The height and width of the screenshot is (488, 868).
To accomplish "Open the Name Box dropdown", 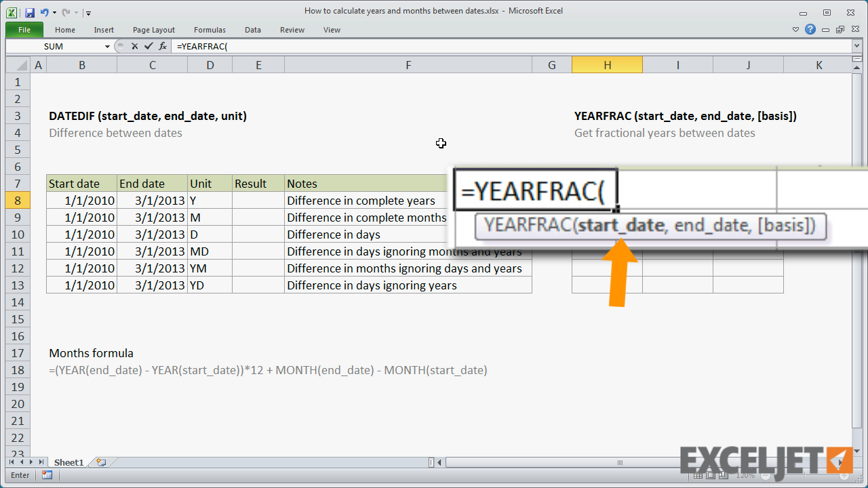I will pyautogui.click(x=106, y=46).
